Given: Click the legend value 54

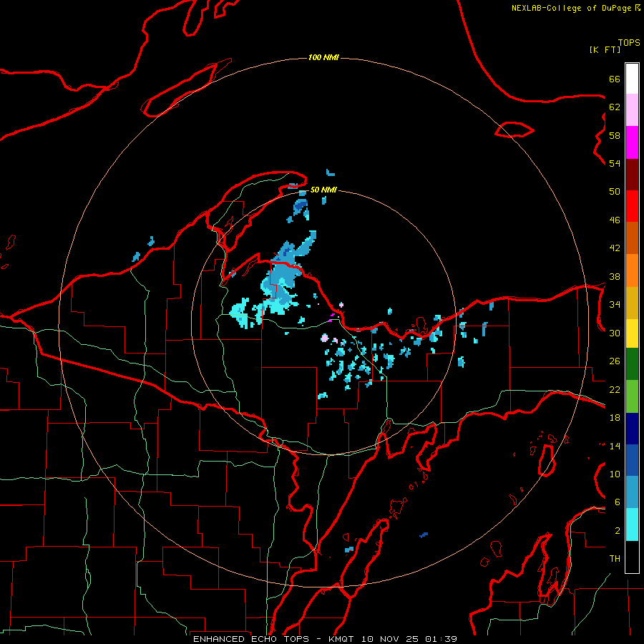Looking at the screenshot, I should [x=615, y=163].
